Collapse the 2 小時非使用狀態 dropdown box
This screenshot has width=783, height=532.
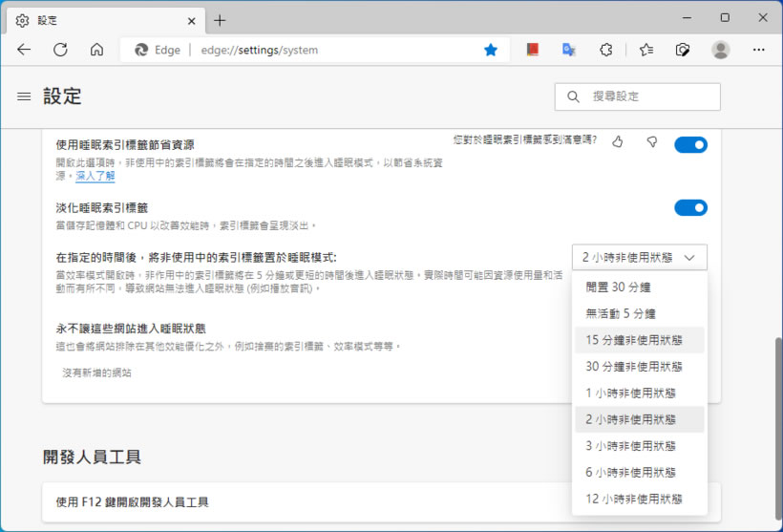(640, 257)
